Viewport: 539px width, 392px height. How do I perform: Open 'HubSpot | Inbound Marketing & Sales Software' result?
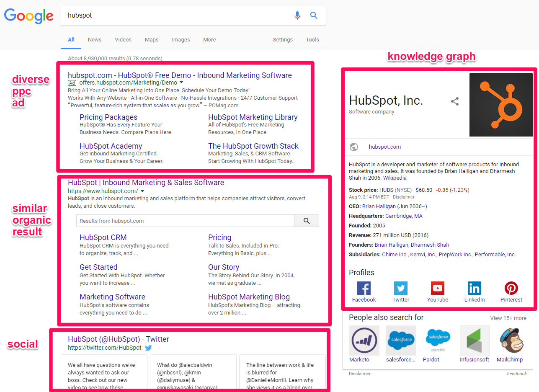coord(146,183)
